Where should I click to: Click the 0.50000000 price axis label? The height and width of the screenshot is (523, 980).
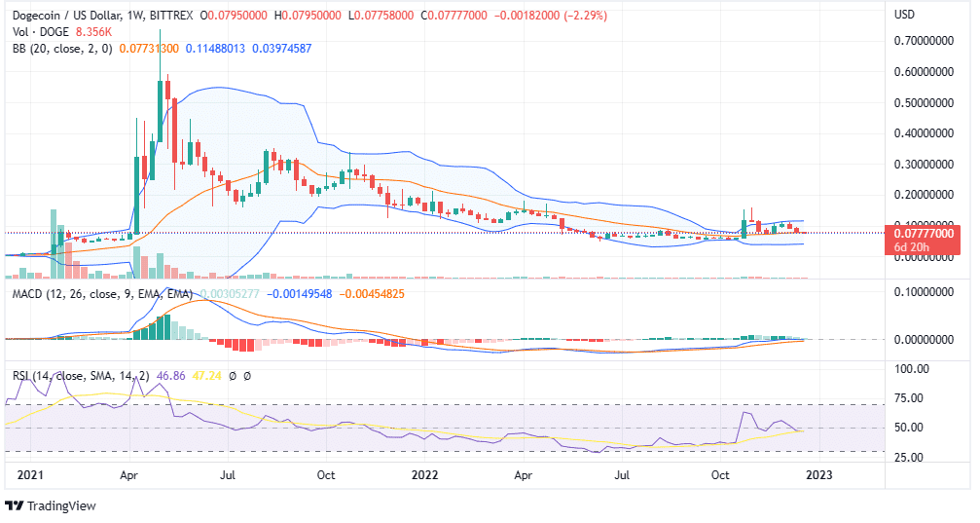pyautogui.click(x=924, y=102)
